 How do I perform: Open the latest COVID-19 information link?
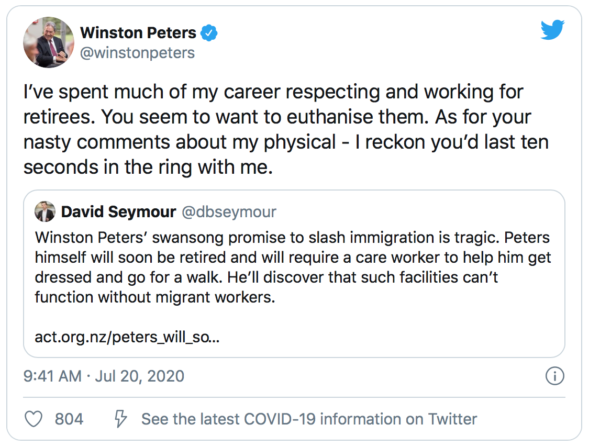point(309,419)
